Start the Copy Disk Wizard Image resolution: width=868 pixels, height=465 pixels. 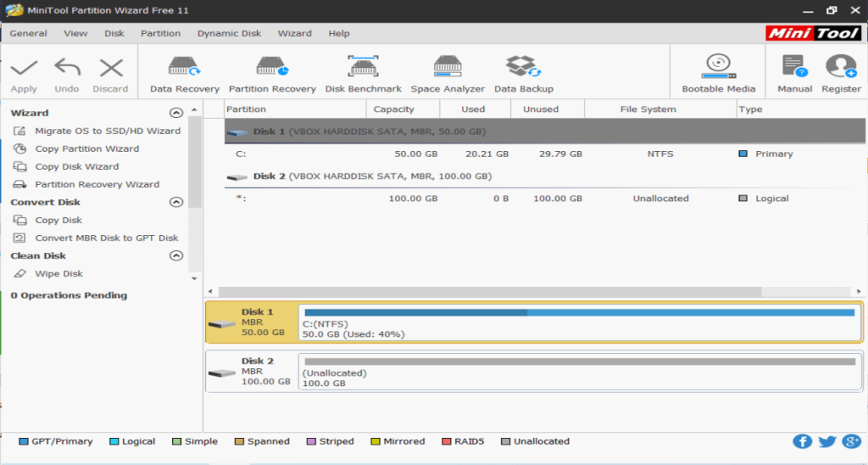coord(77,166)
